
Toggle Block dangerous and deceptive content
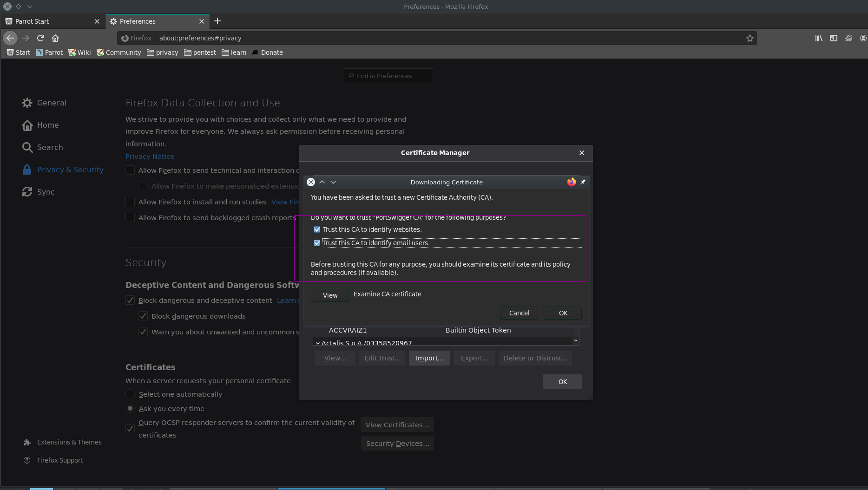(130, 300)
